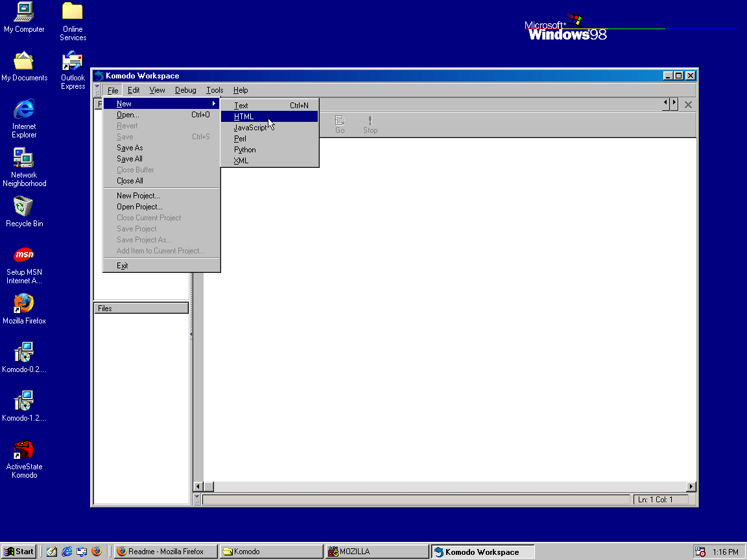Choose Perl from the New submenu
The width and height of the screenshot is (747, 560).
point(270,139)
